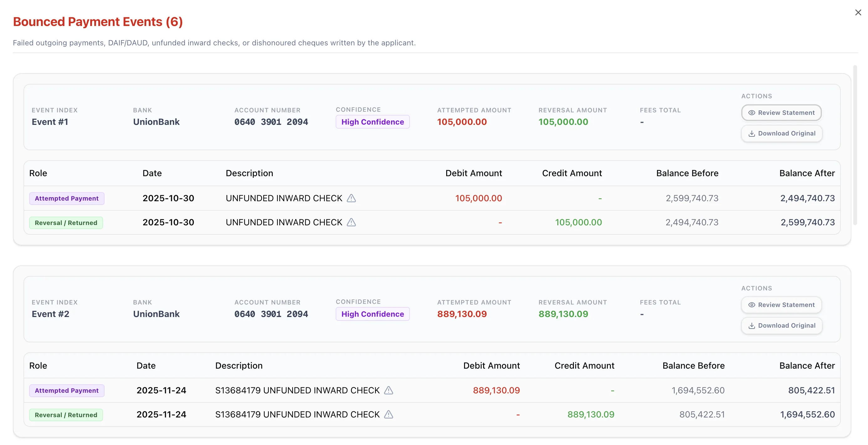
Task: Click Download Original for Event #1
Action: [781, 133]
